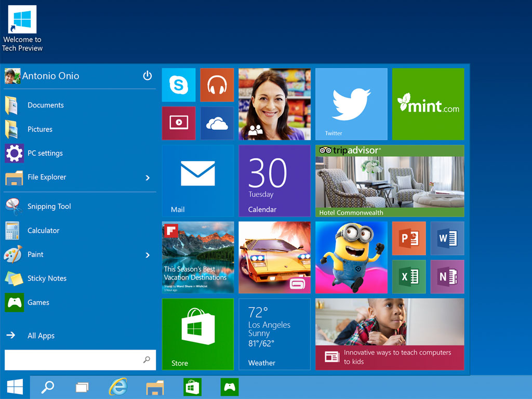
Task: Click the Windows Start button on the taskbar
Action: pos(15,387)
